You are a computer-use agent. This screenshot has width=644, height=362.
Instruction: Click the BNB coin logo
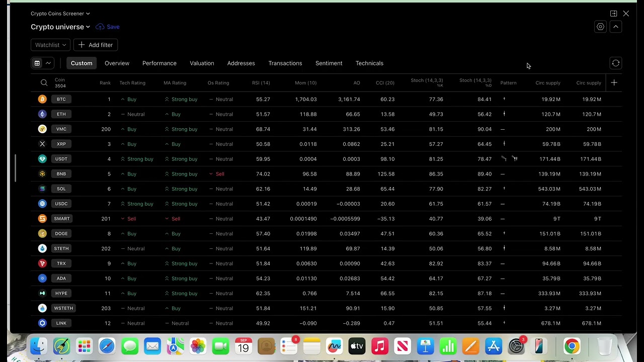coord(42,174)
